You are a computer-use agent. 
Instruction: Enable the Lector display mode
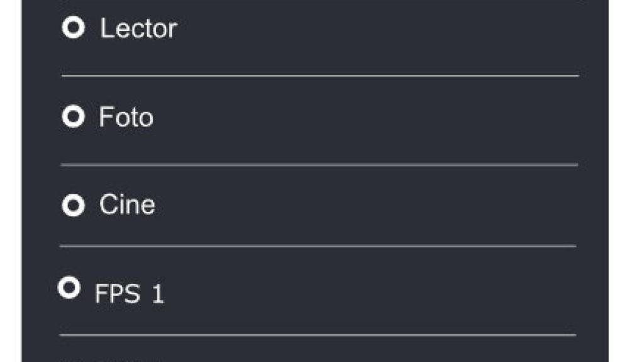(75, 27)
